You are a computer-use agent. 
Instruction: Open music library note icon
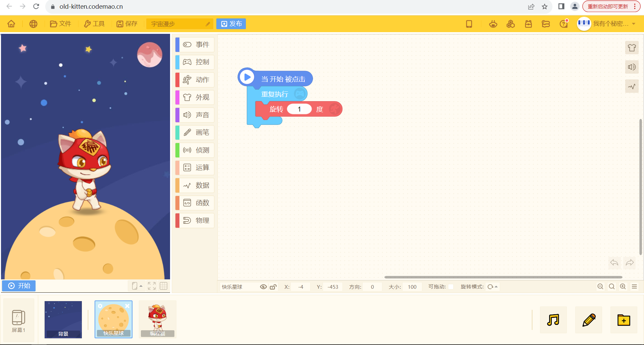click(x=553, y=320)
